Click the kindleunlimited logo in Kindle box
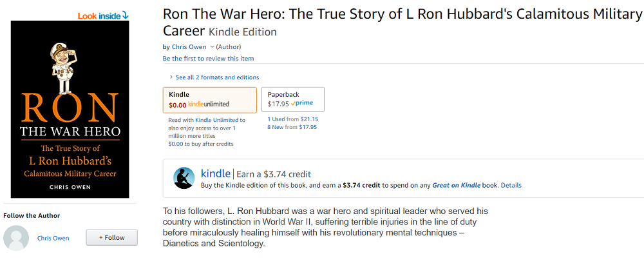644x265 pixels. coord(209,104)
